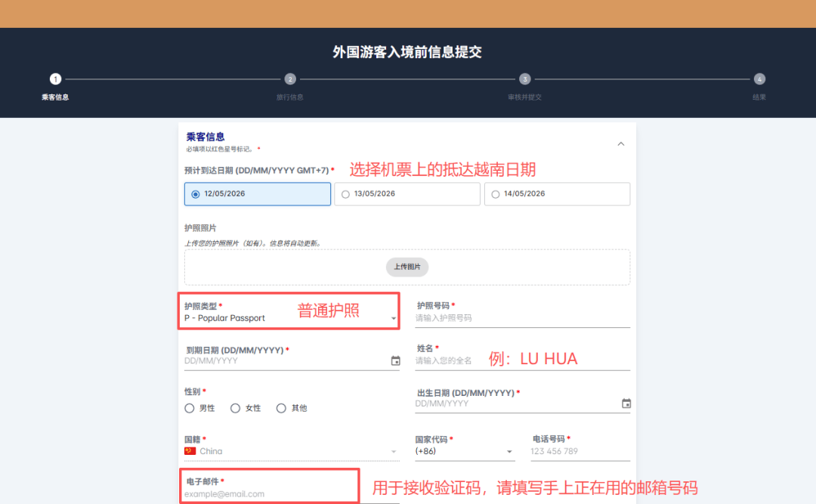Collapse the 乘客信息 section chevron
This screenshot has width=816, height=504.
click(x=621, y=144)
